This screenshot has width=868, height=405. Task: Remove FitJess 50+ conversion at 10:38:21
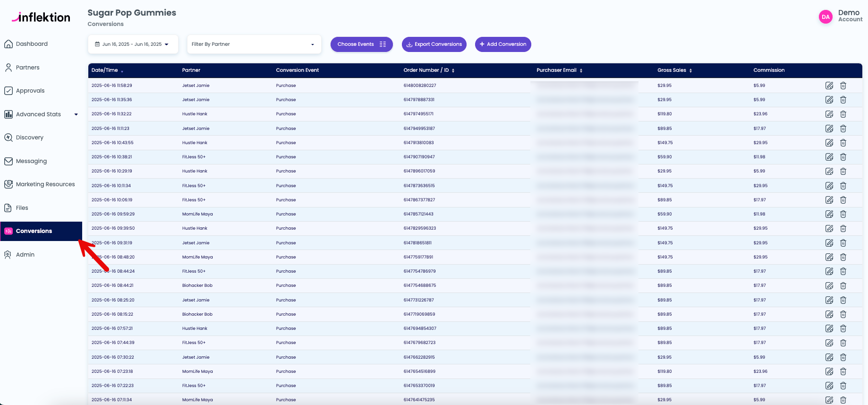[843, 157]
